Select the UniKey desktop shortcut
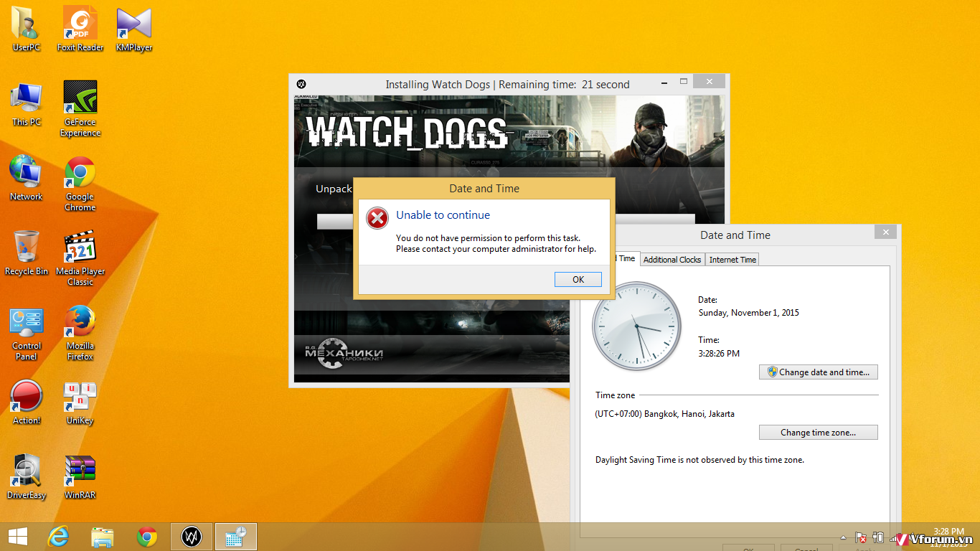The width and height of the screenshot is (980, 551). coord(80,402)
